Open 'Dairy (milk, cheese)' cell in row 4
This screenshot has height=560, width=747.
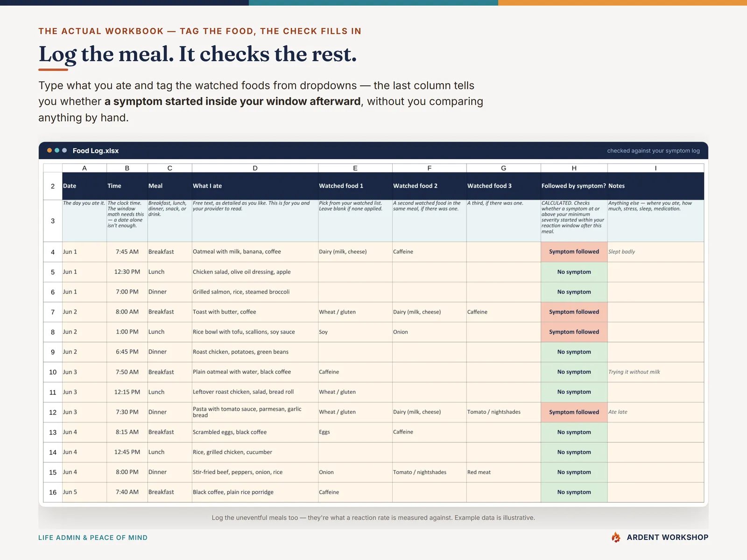(355, 252)
